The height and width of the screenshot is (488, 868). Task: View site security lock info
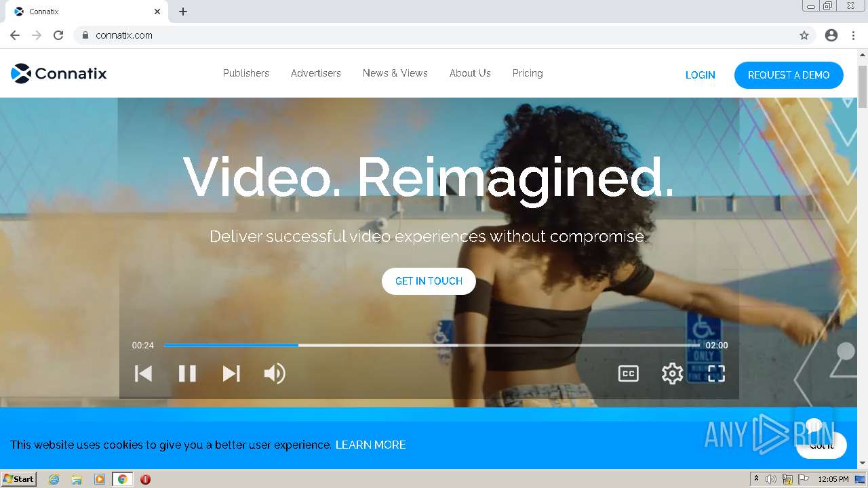[85, 35]
